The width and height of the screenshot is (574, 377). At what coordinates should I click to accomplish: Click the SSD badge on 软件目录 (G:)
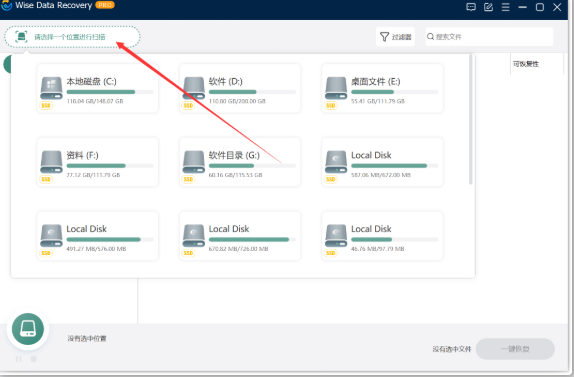[x=188, y=179]
